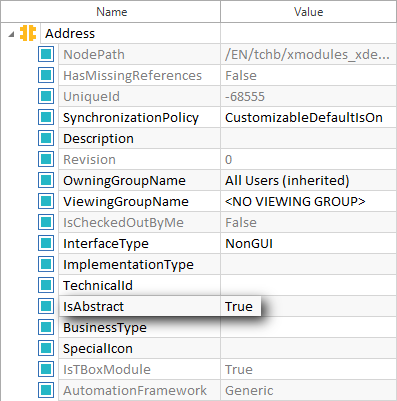The image size is (397, 401).
Task: Click the Value column header
Action: [x=308, y=12]
